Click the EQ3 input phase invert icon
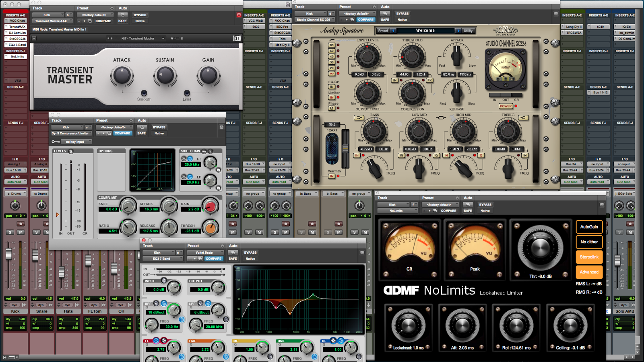This screenshot has height=362, width=644. pyautogui.click(x=163, y=280)
